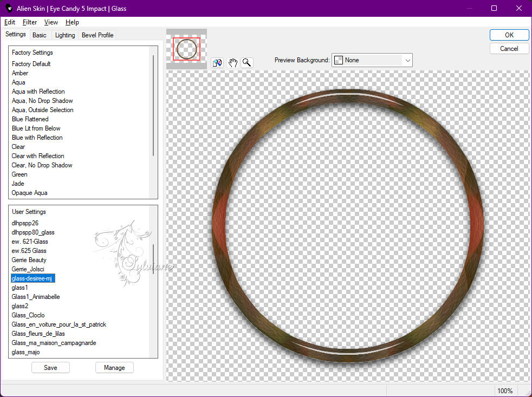Select Aqua, Outside Selection preset

coord(43,110)
